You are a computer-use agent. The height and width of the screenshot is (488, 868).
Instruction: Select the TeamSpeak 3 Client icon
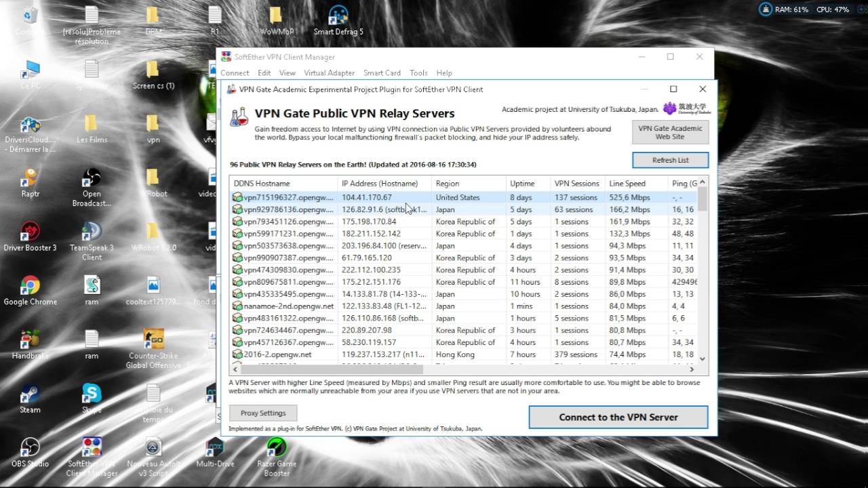point(92,242)
